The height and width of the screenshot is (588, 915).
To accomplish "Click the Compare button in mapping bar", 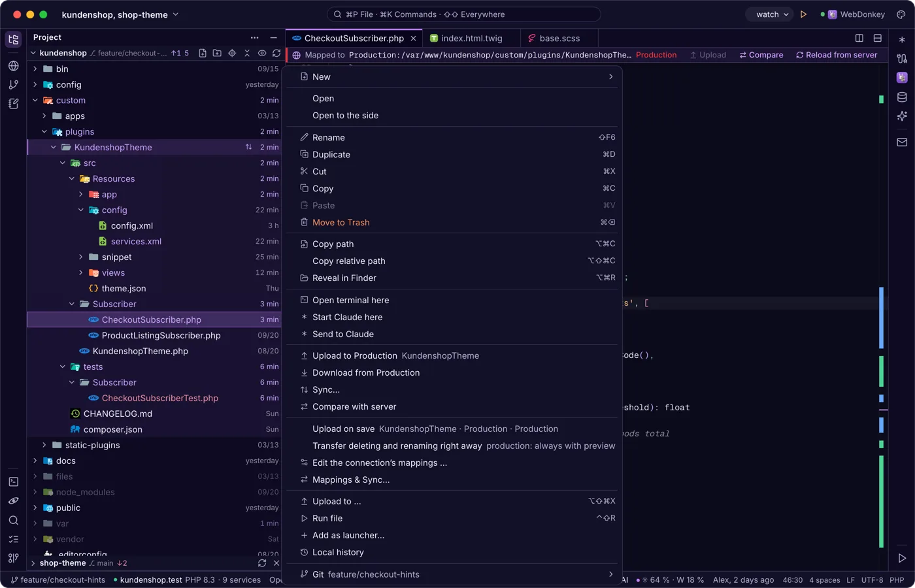I will click(761, 55).
